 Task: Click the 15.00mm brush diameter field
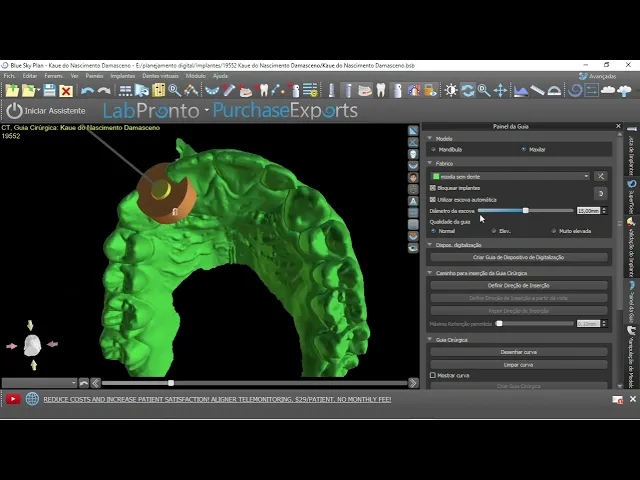589,211
